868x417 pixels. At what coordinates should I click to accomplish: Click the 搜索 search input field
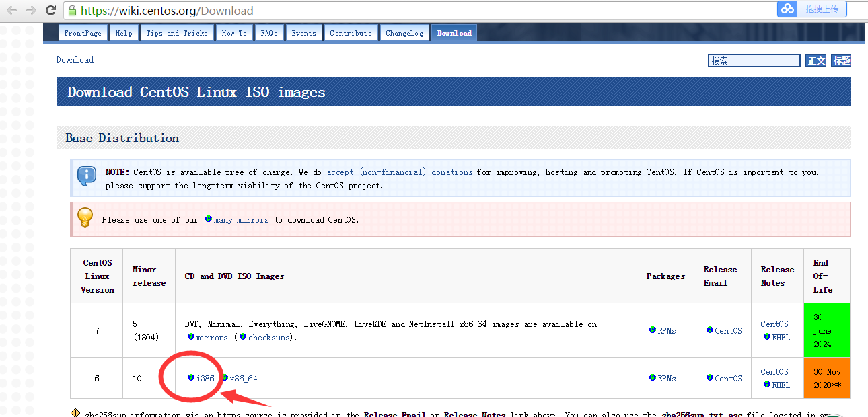(753, 60)
